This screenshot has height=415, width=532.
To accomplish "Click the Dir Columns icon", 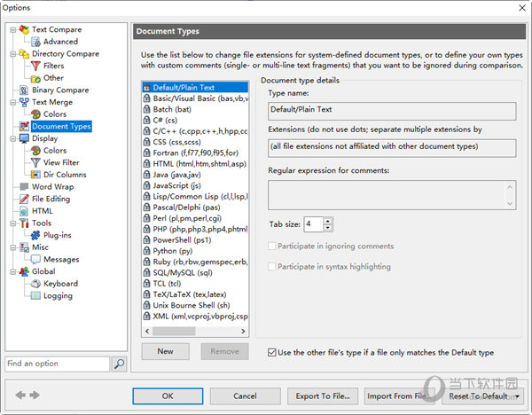I will coord(35,175).
